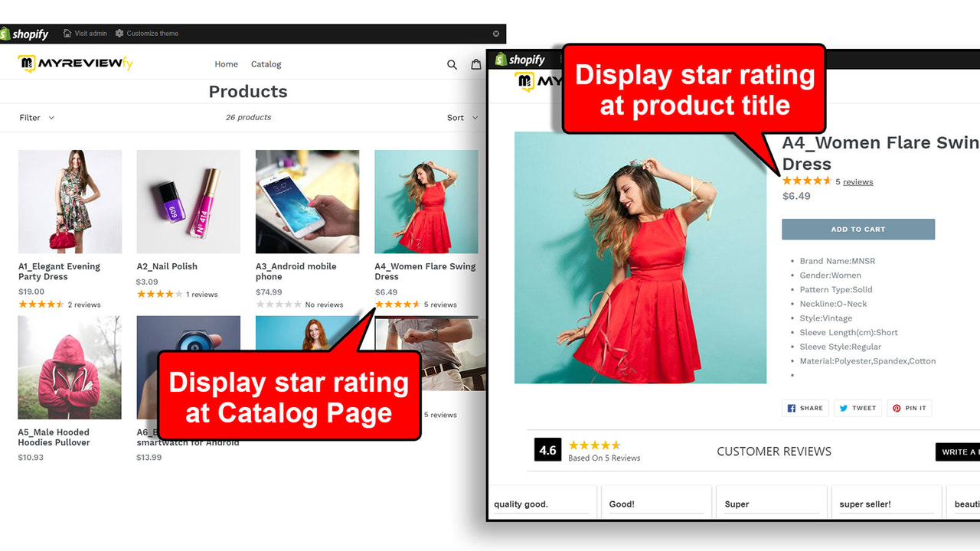Screen dimensions: 980x551
Task: Open Customize theme via the gear icon
Action: [119, 33]
